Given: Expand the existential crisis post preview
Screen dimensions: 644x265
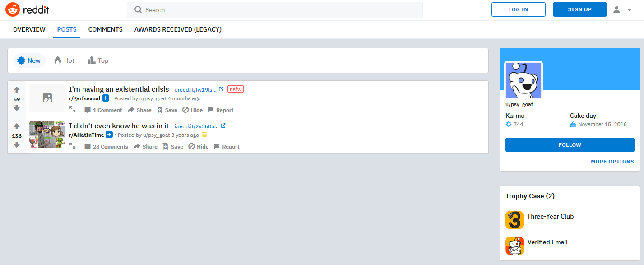Looking at the screenshot, I should point(72,110).
